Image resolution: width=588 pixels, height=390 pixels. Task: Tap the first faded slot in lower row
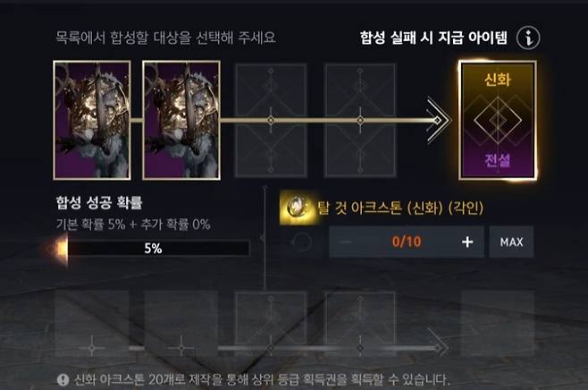(x=92, y=324)
